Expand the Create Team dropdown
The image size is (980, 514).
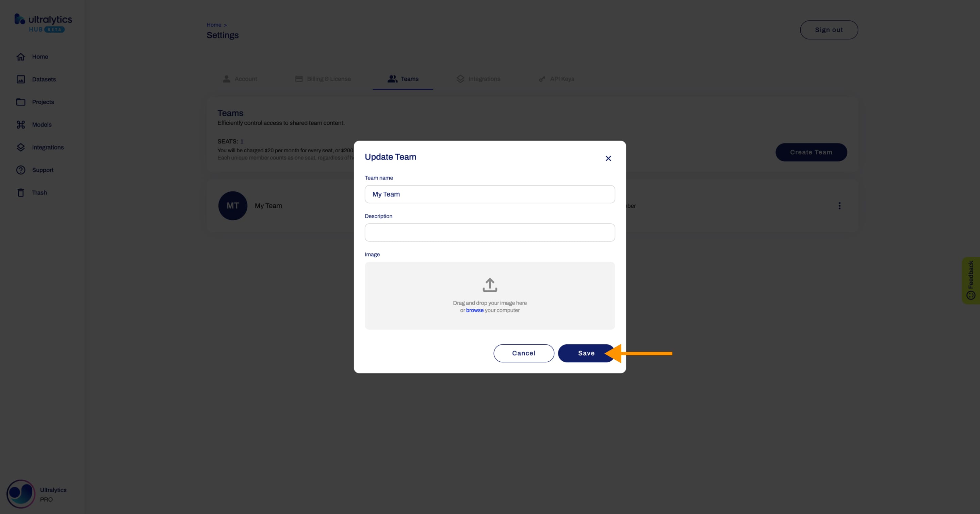click(x=812, y=152)
